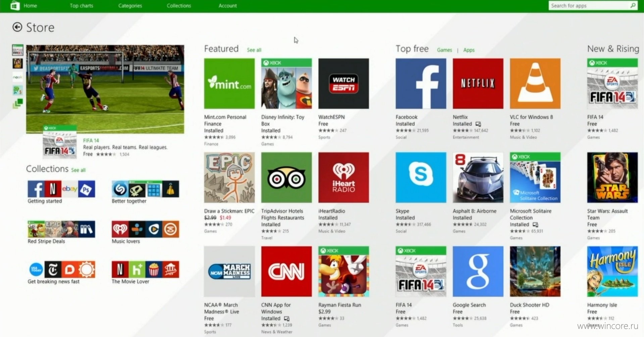Open FIFA 14 tile under New & Rising
The width and height of the screenshot is (644, 337).
(612, 83)
